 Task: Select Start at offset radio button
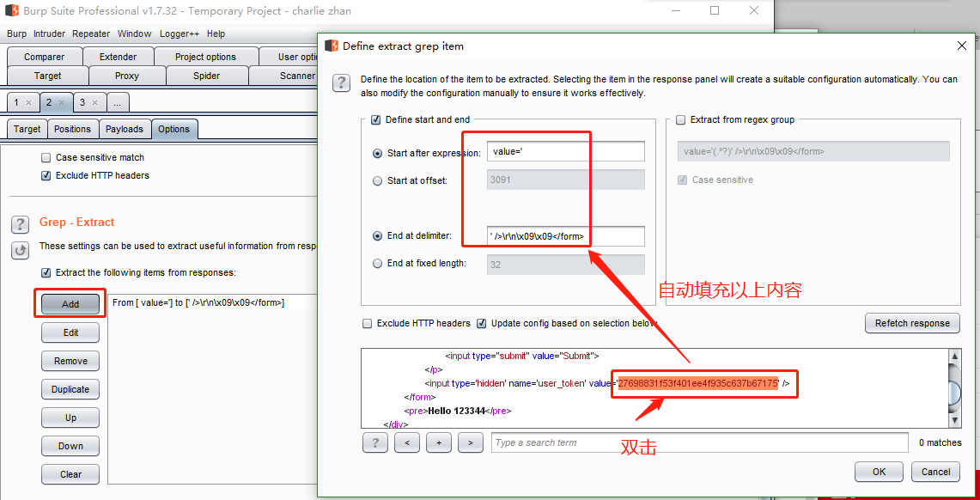(x=377, y=181)
